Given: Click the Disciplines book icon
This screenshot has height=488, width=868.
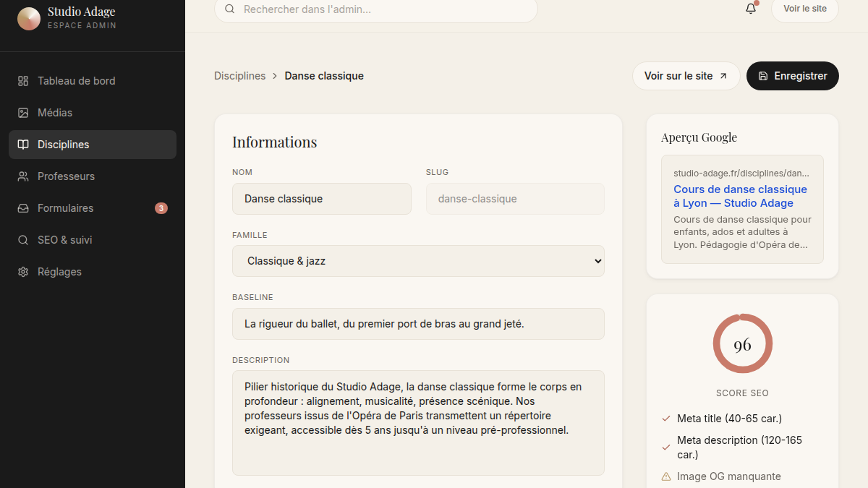Looking at the screenshot, I should [x=23, y=145].
